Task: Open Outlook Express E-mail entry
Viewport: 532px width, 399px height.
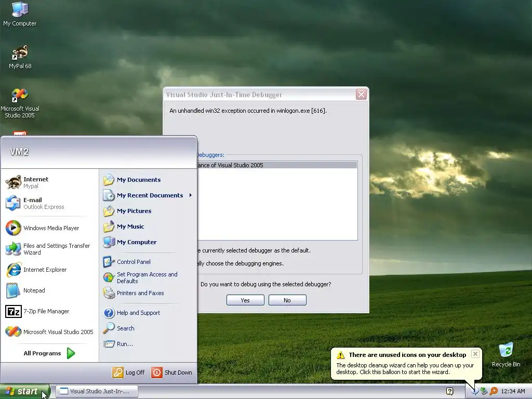Action: pyautogui.click(x=49, y=203)
